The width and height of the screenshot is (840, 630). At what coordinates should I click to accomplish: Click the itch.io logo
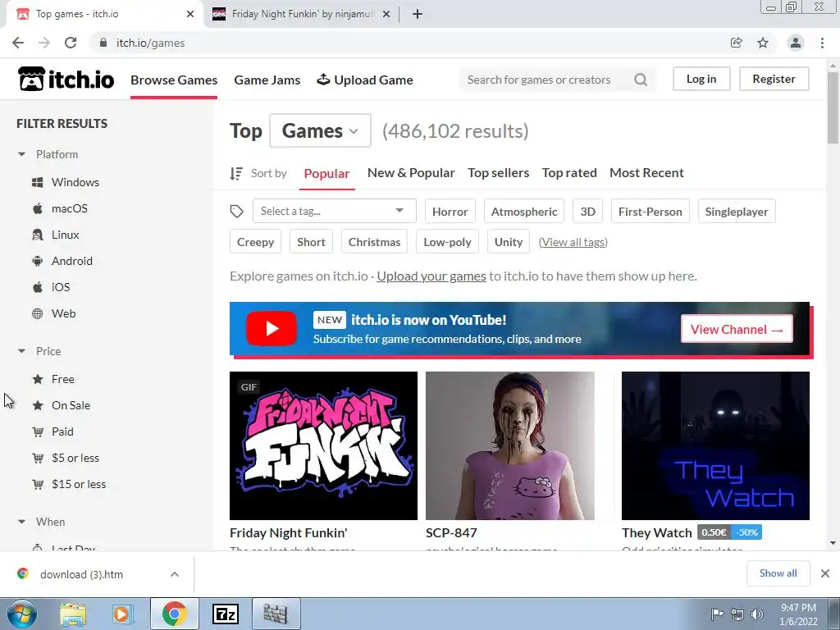[66, 80]
